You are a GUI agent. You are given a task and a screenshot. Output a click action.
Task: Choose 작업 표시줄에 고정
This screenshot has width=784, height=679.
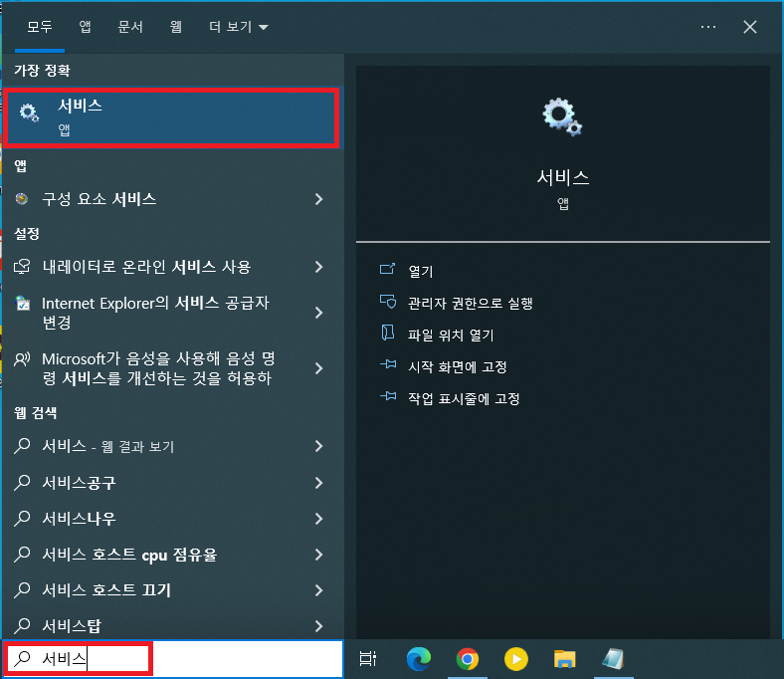464,399
